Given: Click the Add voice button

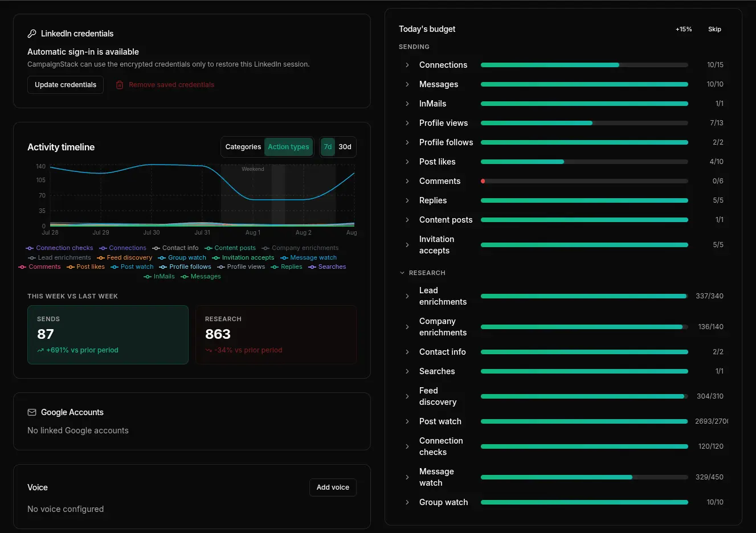Looking at the screenshot, I should (333, 487).
